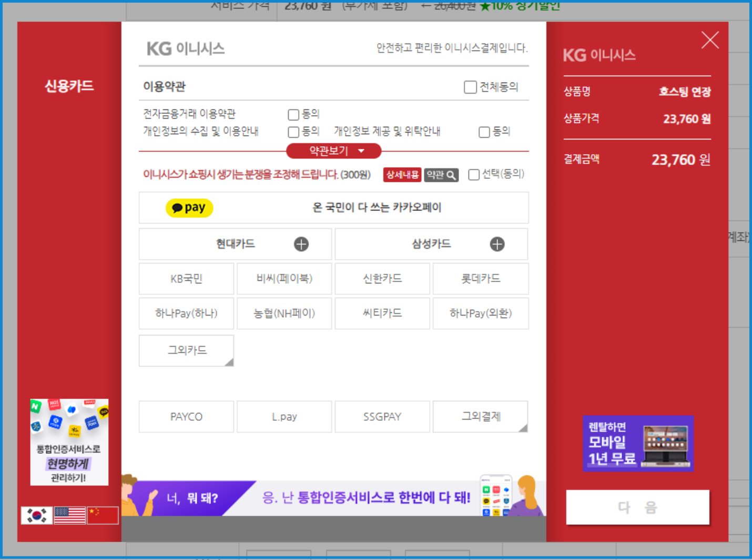Check the 전체동의 agree-all checkbox

[470, 87]
